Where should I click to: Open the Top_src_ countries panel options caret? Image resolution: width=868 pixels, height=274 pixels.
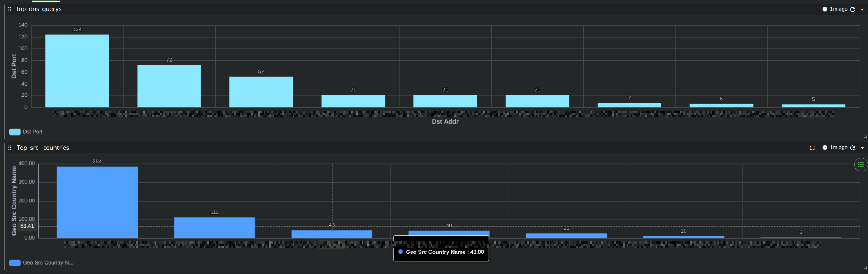click(862, 148)
